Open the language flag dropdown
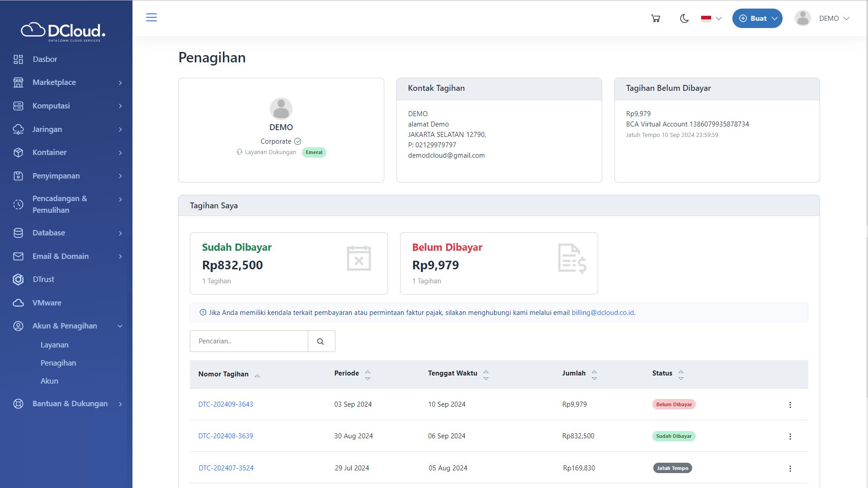 (x=711, y=19)
